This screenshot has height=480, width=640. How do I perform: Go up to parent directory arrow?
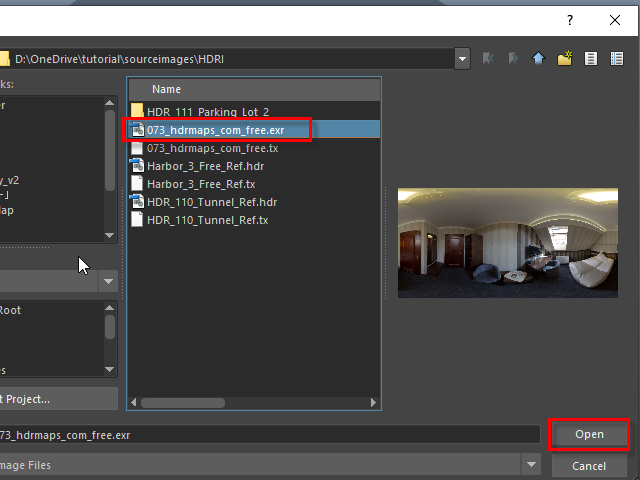click(x=539, y=59)
